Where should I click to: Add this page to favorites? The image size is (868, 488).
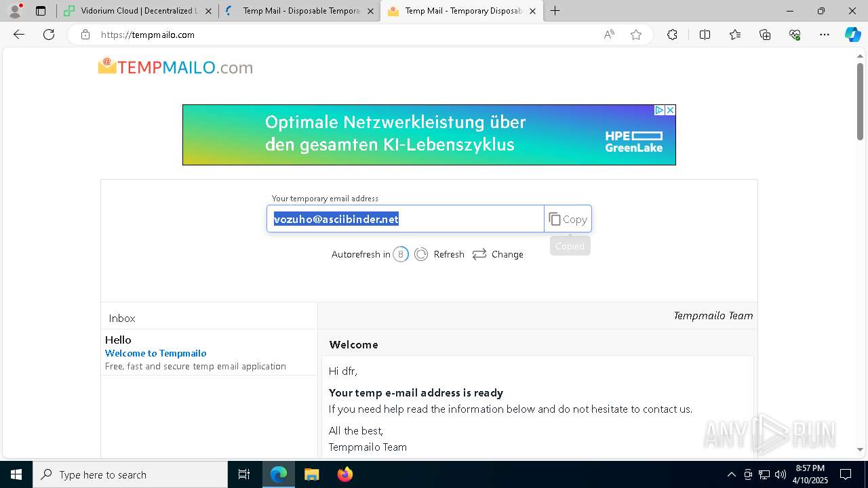pos(636,35)
